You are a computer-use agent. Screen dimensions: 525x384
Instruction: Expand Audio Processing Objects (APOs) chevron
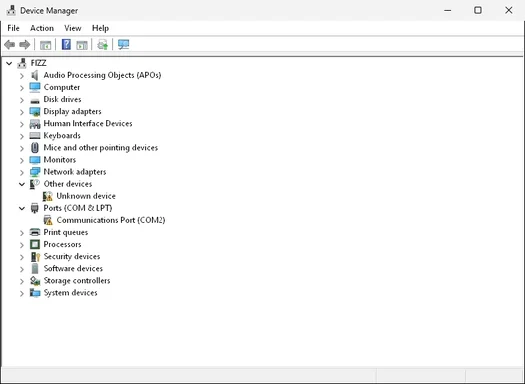click(x=22, y=76)
